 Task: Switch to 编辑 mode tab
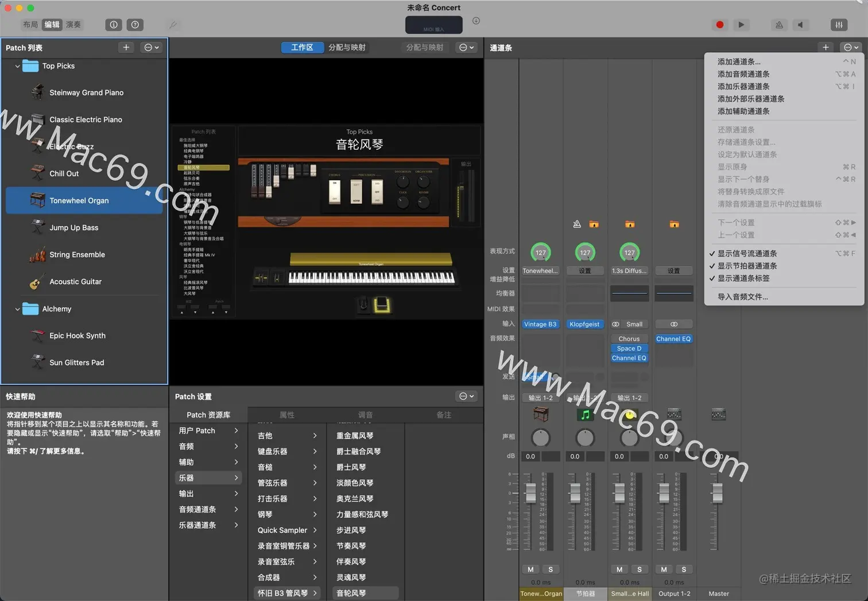pos(52,25)
